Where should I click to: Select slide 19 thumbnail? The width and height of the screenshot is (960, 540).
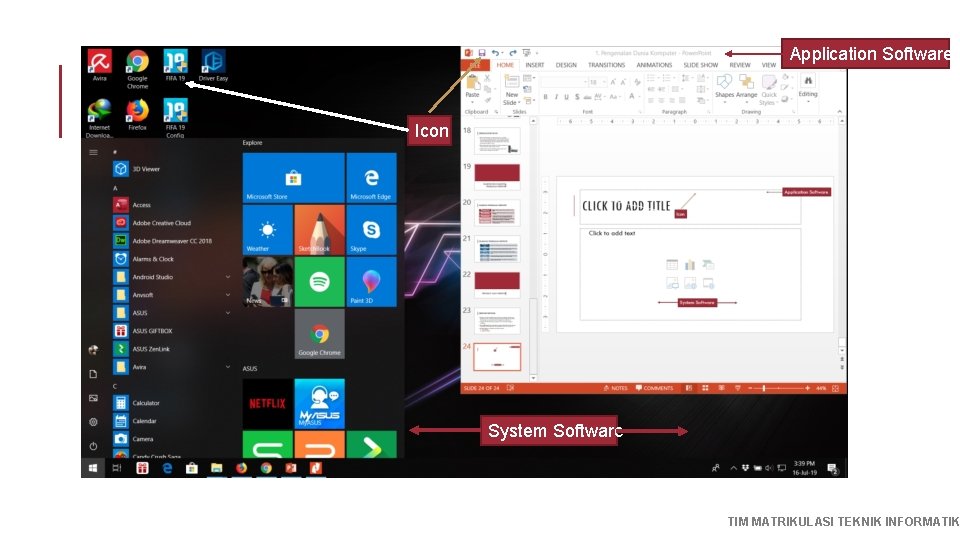pyautogui.click(x=497, y=176)
